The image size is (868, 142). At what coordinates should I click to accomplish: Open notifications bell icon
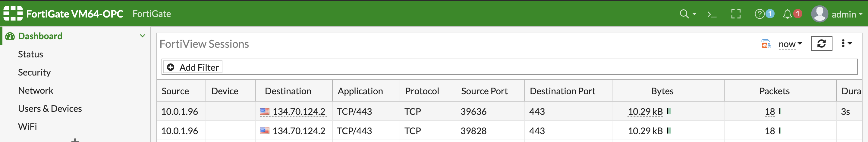(x=787, y=14)
